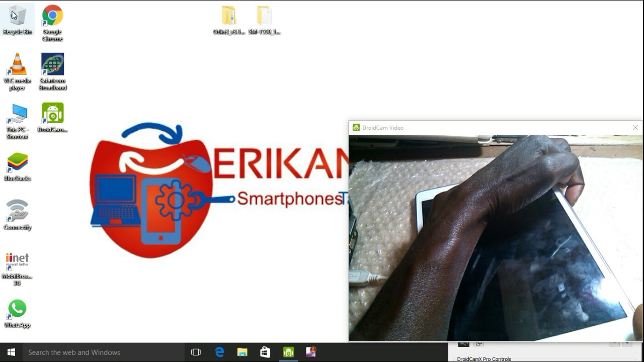Switch to DroidCam app in taskbar
This screenshot has width=644, height=362.
click(288, 352)
